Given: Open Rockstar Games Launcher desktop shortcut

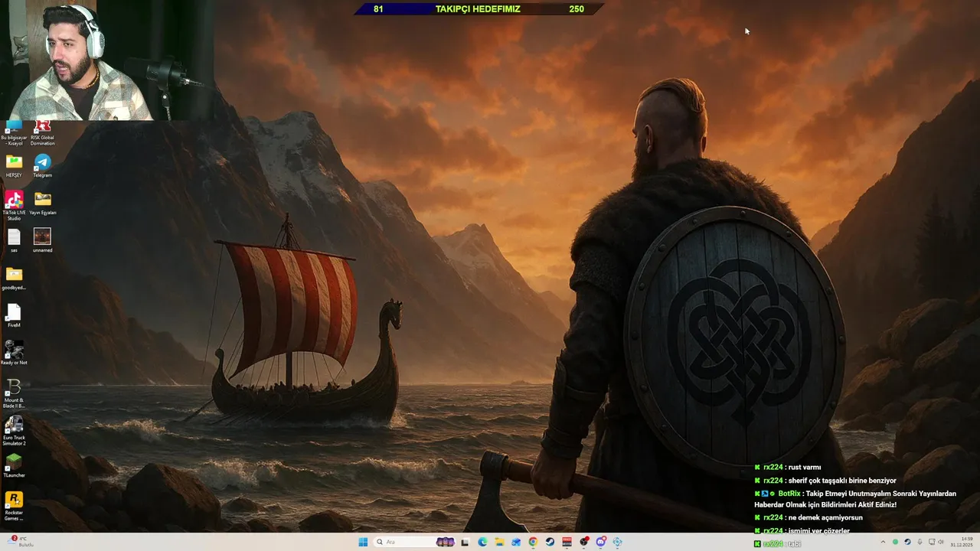Looking at the screenshot, I should tap(14, 506).
